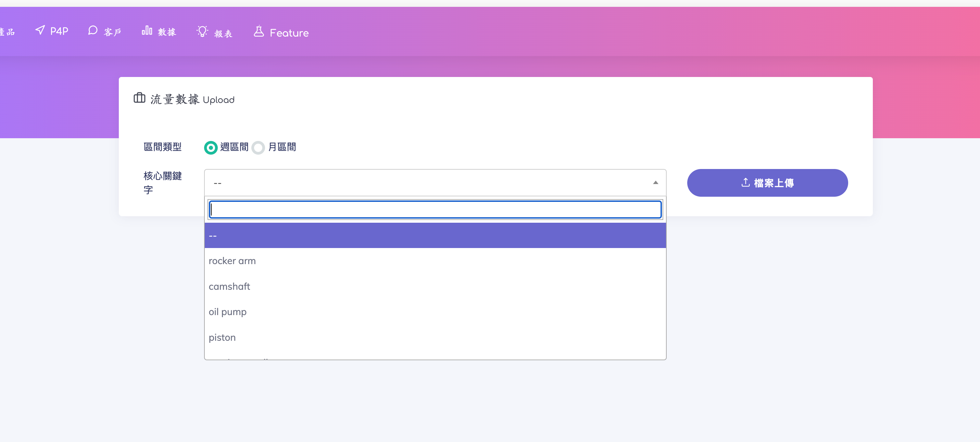This screenshot has width=980, height=442.
Task: Select the 週區間 radio button
Action: 211,147
